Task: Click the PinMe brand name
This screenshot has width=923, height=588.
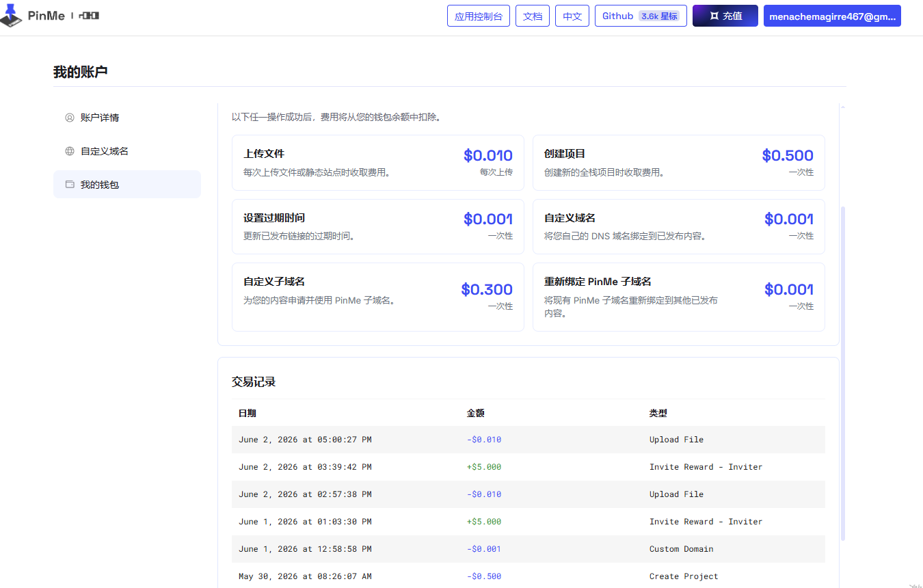Action: 46,16
